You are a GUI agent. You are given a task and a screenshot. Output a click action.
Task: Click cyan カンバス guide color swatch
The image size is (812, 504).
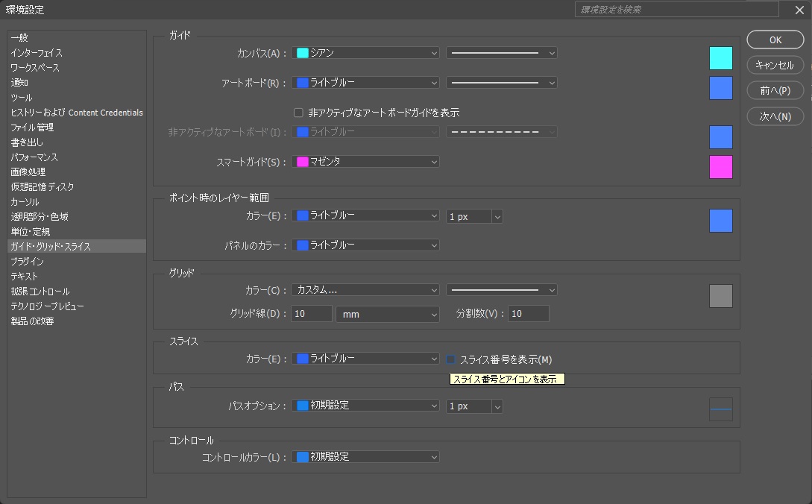coord(721,58)
